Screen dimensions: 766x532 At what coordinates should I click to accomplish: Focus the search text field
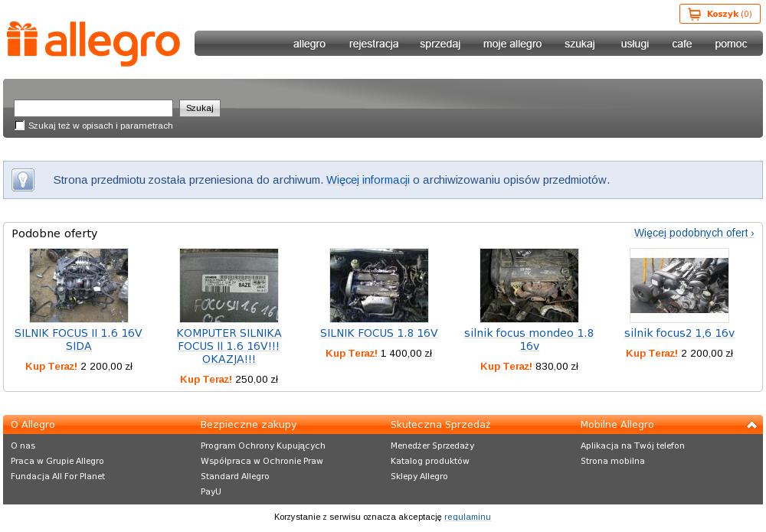[x=93, y=109]
